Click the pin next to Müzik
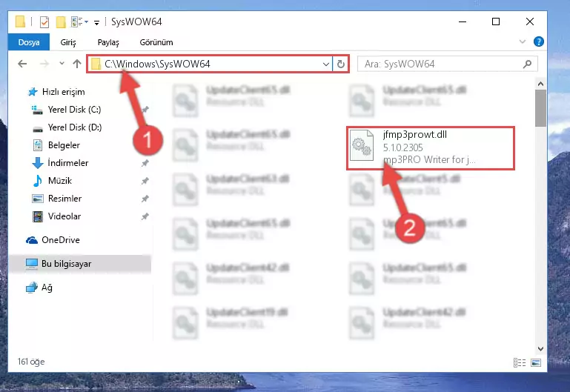 click(145, 181)
